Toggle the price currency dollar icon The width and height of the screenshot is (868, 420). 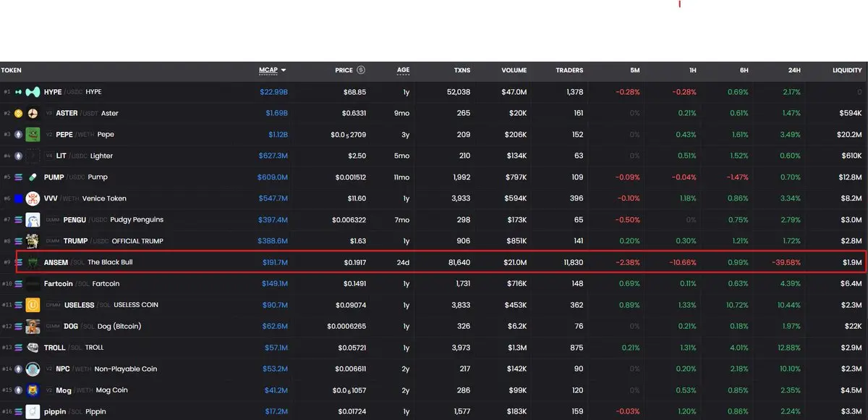point(361,70)
